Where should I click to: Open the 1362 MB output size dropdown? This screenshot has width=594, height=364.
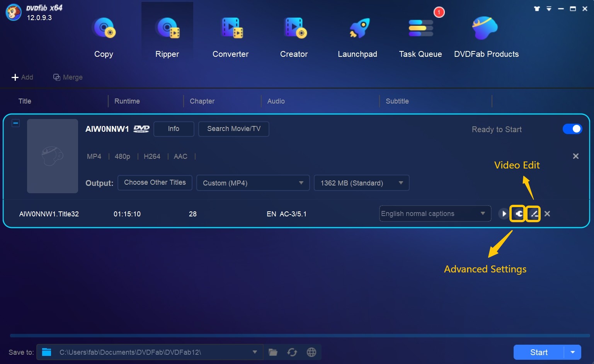coord(361,183)
